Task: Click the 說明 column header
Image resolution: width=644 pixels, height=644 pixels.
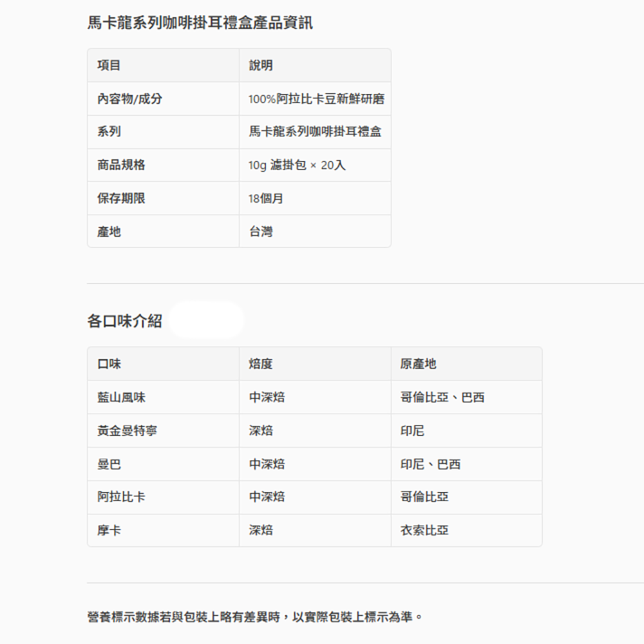Action: 260,65
